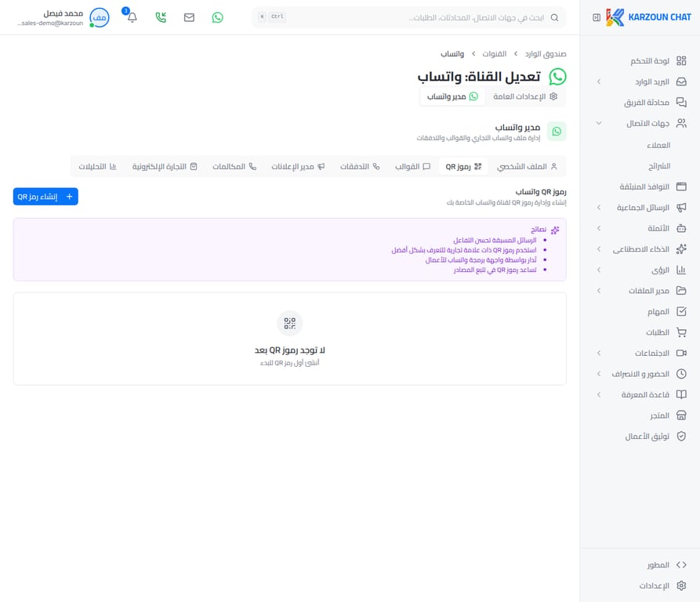This screenshot has height=602, width=700.
Task: Switch to القوالب tab
Action: coord(412,166)
